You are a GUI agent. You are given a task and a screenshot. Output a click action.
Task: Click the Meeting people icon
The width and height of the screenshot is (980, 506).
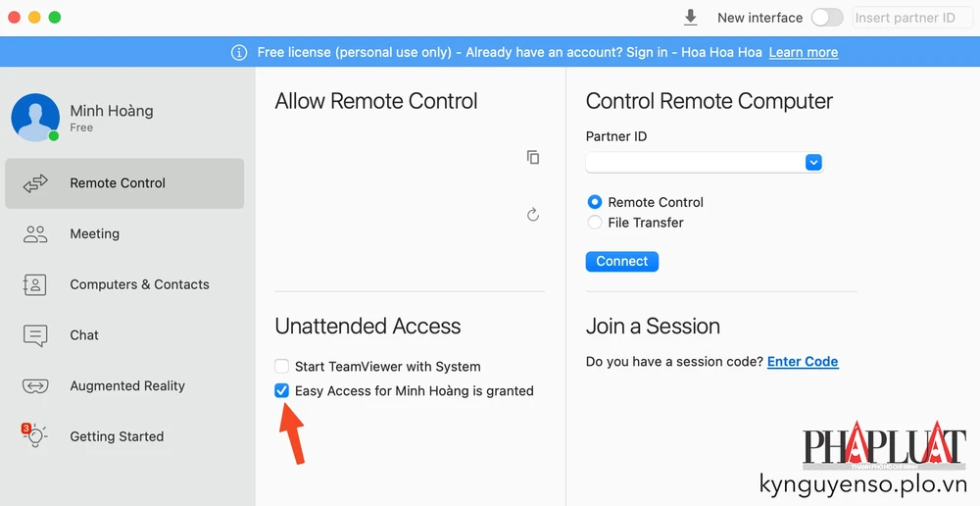(x=35, y=234)
